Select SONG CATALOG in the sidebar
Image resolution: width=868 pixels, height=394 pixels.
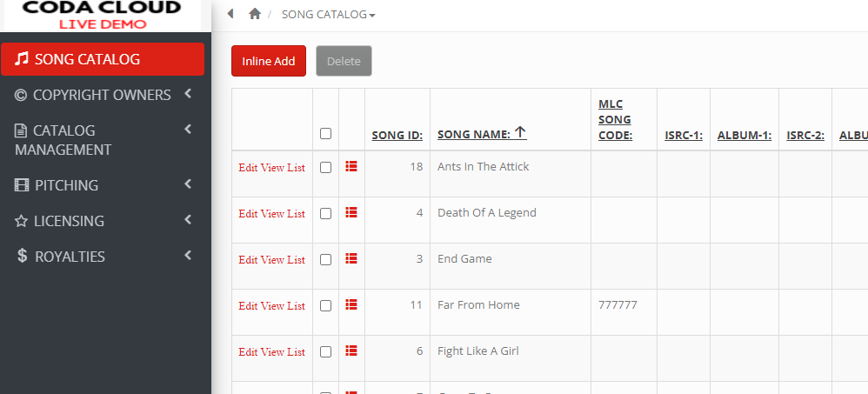pyautogui.click(x=103, y=59)
